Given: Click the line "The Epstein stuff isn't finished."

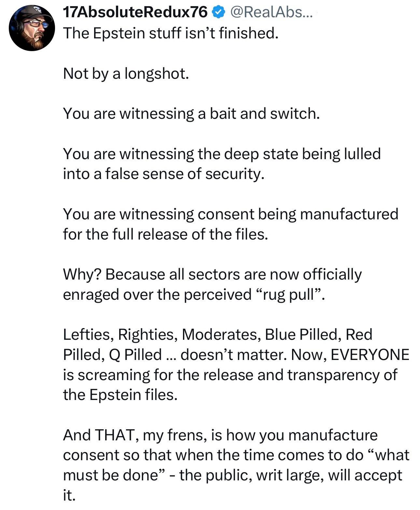Looking at the screenshot, I should click(x=171, y=33).
